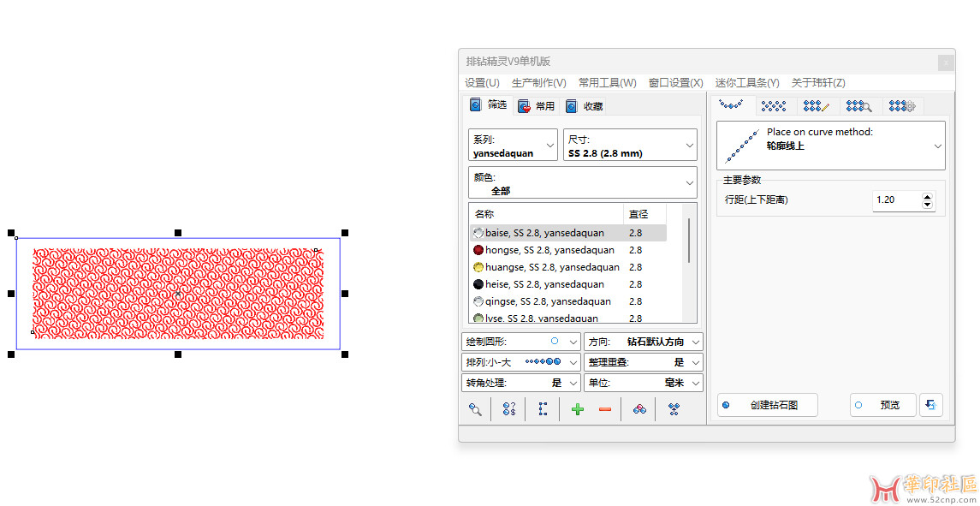
Task: Open the 关于玮轩(Z) menu
Action: coord(818,82)
